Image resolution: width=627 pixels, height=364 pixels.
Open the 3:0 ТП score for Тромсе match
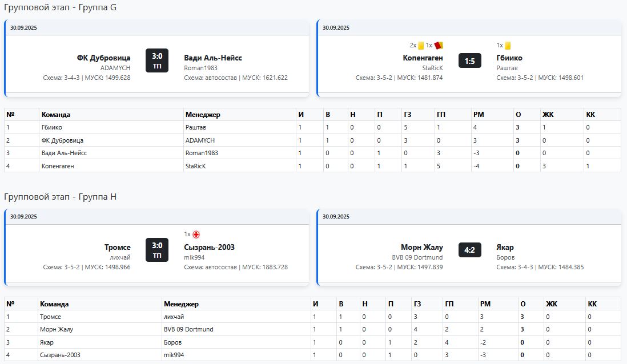point(157,249)
